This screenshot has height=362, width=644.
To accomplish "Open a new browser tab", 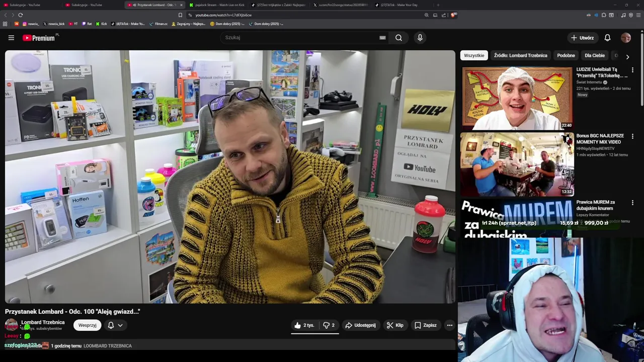I will (x=438, y=5).
